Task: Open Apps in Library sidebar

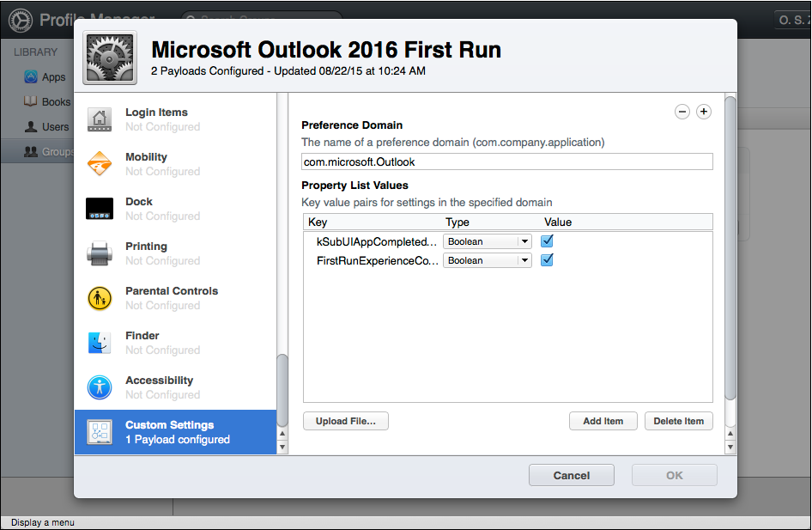Action: pos(54,76)
